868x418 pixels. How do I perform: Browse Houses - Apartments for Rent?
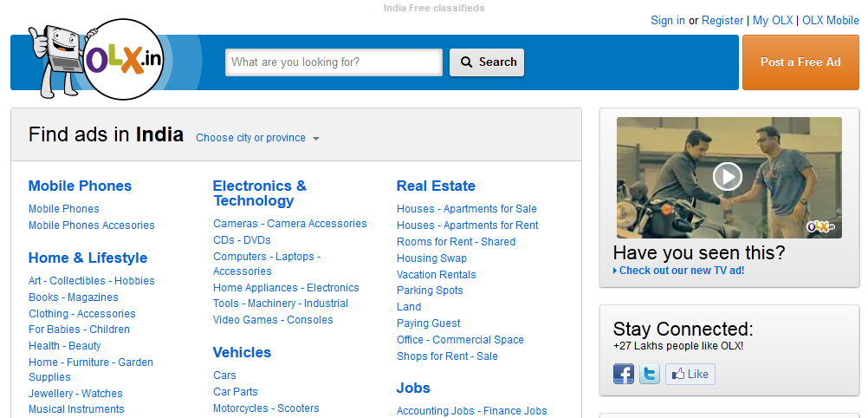[468, 225]
